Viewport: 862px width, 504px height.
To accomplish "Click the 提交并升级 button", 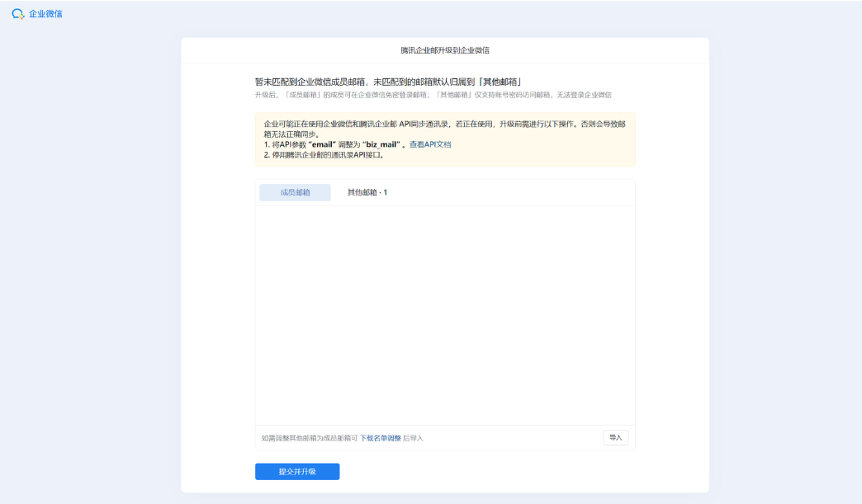I will click(297, 471).
